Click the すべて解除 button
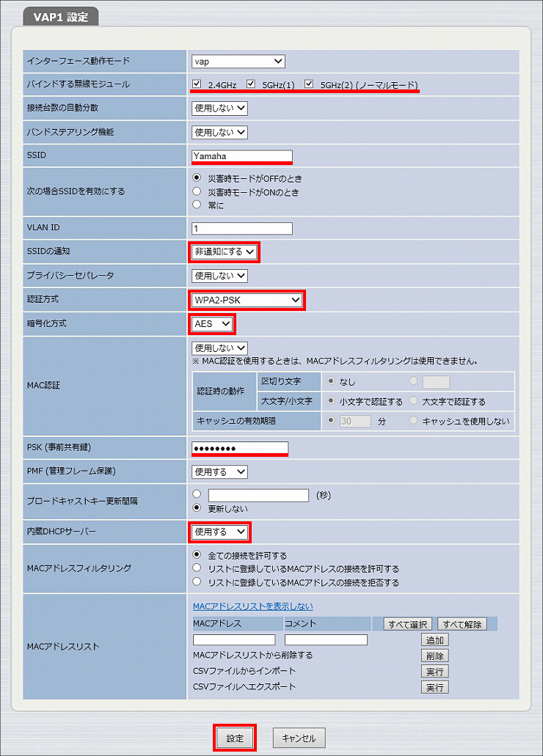This screenshot has height=756, width=543. [462, 624]
